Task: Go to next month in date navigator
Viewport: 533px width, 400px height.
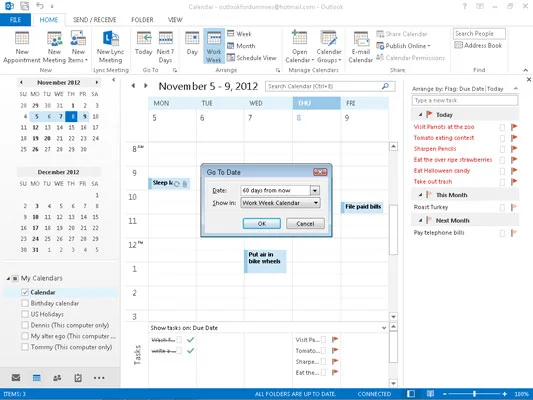Action: [97, 82]
